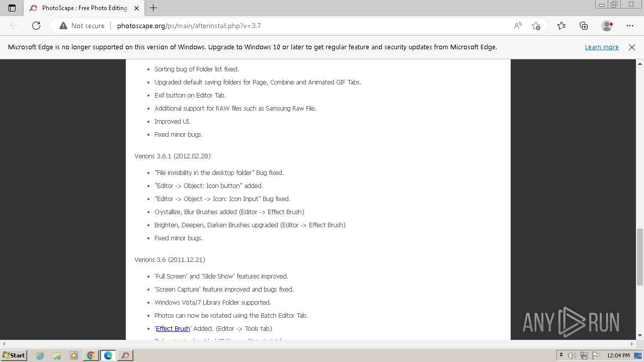Viewport: 644px width, 362px height.
Task: Open Windows Explorer from the taskbar
Action: [x=57, y=355]
